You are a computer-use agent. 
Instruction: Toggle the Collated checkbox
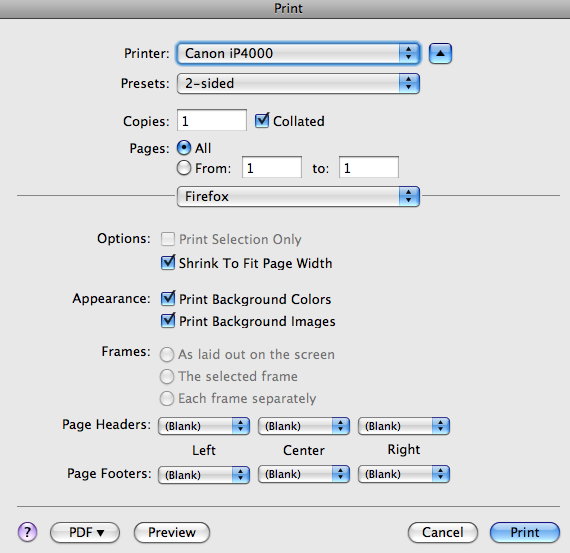tap(262, 120)
